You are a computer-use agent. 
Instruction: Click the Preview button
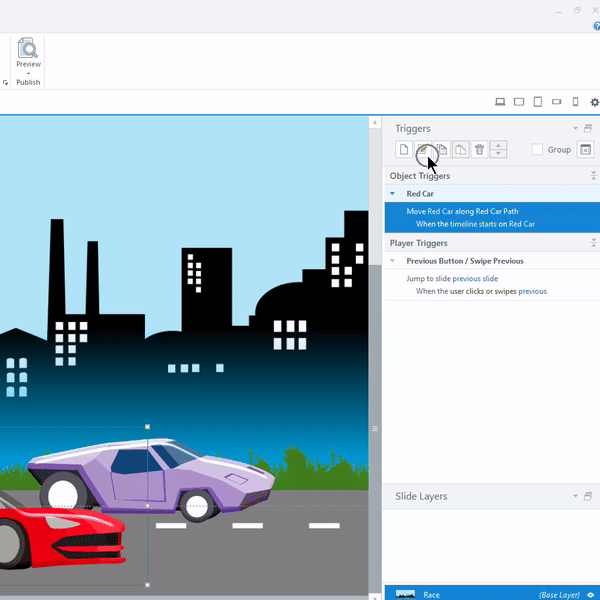[28, 52]
